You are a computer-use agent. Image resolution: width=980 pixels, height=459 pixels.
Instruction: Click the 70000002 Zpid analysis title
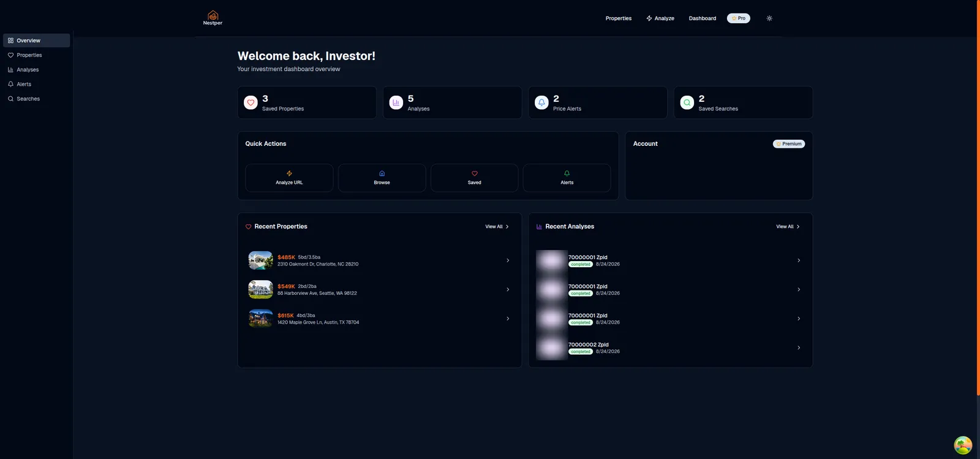[x=588, y=344]
